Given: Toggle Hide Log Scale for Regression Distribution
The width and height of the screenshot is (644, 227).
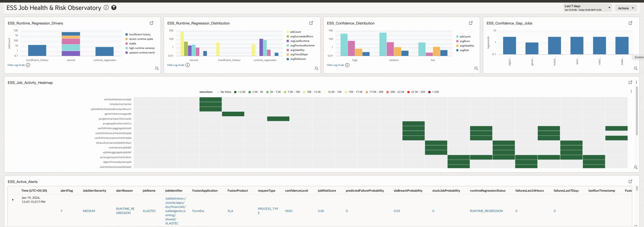Looking at the screenshot, I should 176,65.
